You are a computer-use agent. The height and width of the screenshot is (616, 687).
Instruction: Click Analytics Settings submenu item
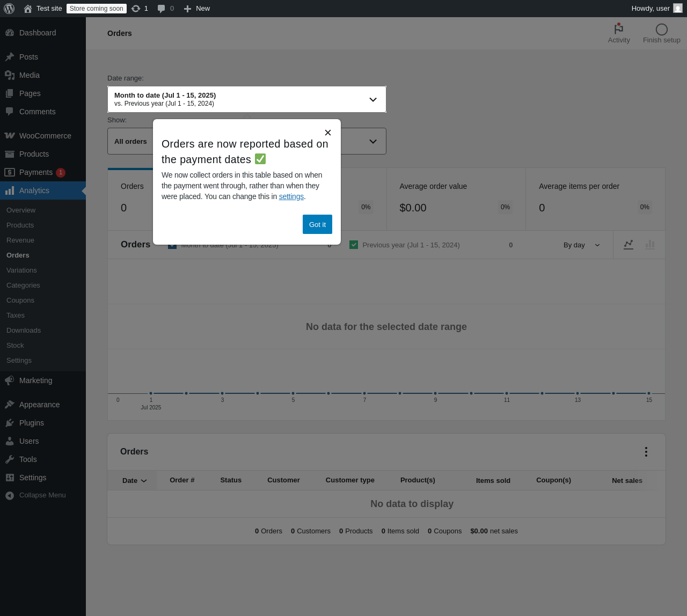(x=19, y=361)
